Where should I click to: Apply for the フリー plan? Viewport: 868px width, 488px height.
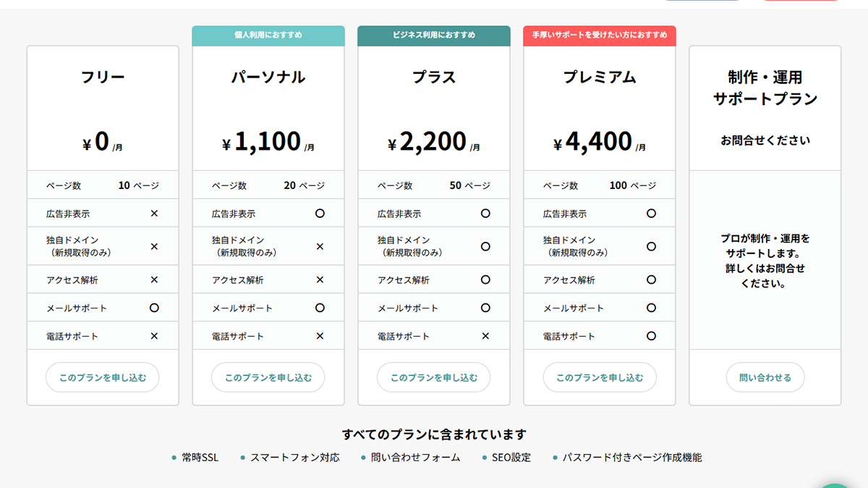102,376
